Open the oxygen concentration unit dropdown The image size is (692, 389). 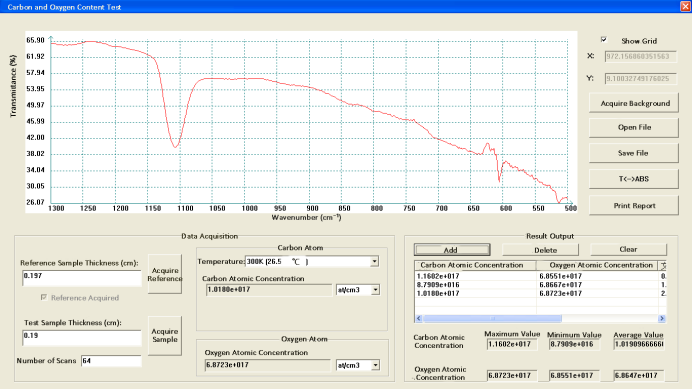pos(375,365)
